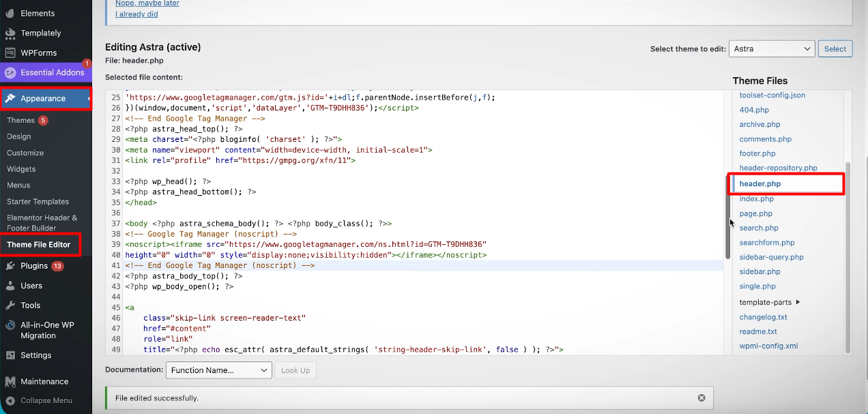
Task: Click the WPForms sidebar icon
Action: [x=10, y=53]
